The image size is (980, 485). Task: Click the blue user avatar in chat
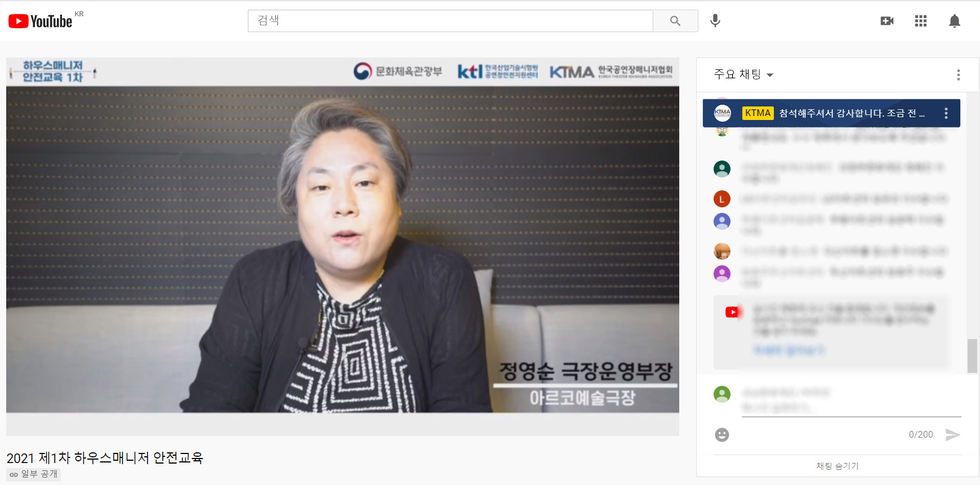tap(722, 221)
